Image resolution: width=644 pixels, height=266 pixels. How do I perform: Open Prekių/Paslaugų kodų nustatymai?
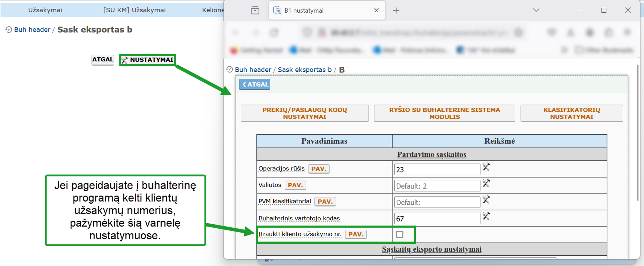(x=304, y=113)
